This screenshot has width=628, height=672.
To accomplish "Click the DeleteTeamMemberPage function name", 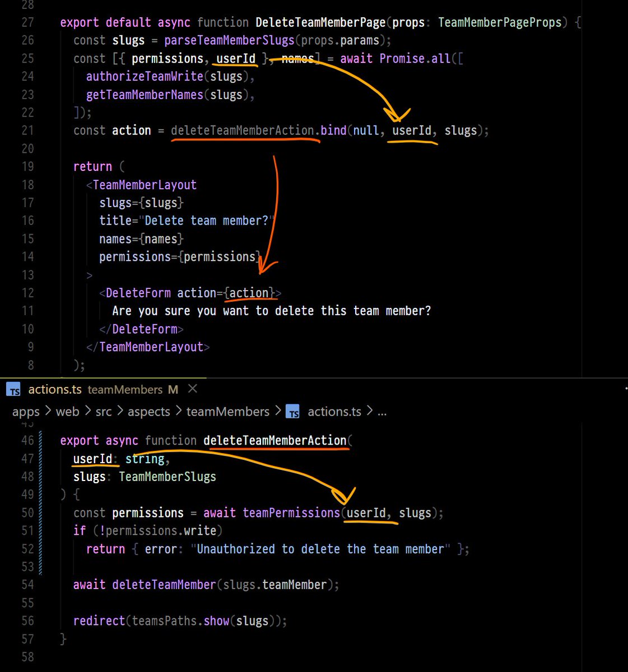I will pos(320,22).
